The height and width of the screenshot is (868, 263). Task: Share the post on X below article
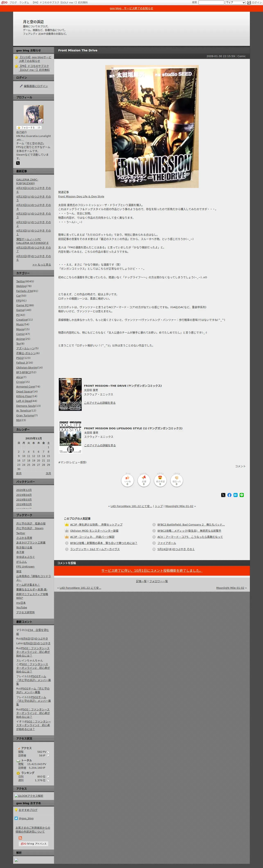coord(223,495)
